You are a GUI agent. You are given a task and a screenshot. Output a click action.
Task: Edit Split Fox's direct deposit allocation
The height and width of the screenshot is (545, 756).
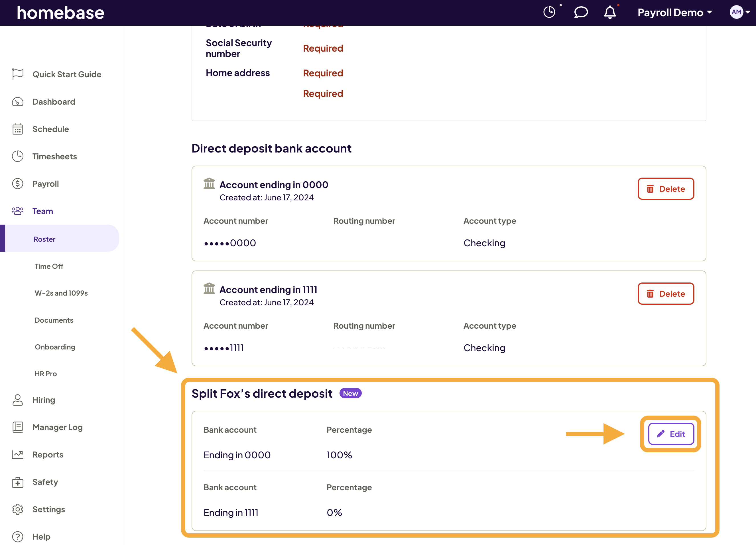[x=671, y=434]
